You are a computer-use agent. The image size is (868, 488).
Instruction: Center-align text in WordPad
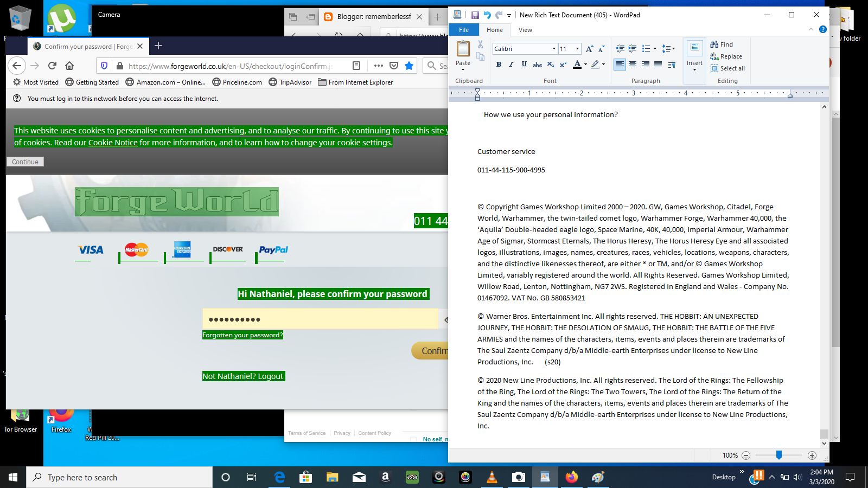point(633,65)
